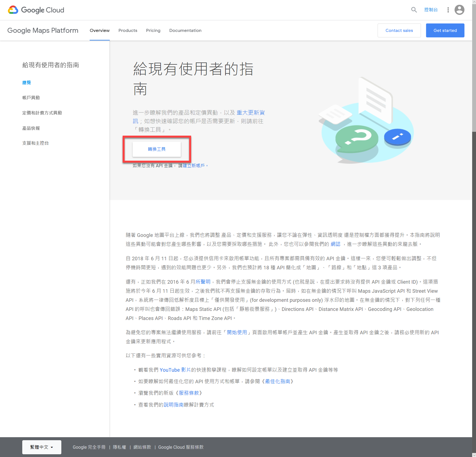Select 總覽 in the sidebar
476x457 pixels.
pyautogui.click(x=27, y=83)
